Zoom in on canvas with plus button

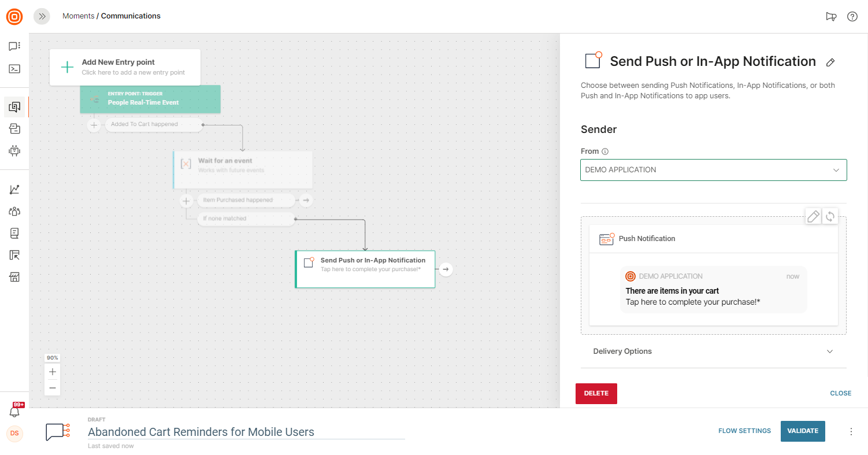click(x=53, y=372)
